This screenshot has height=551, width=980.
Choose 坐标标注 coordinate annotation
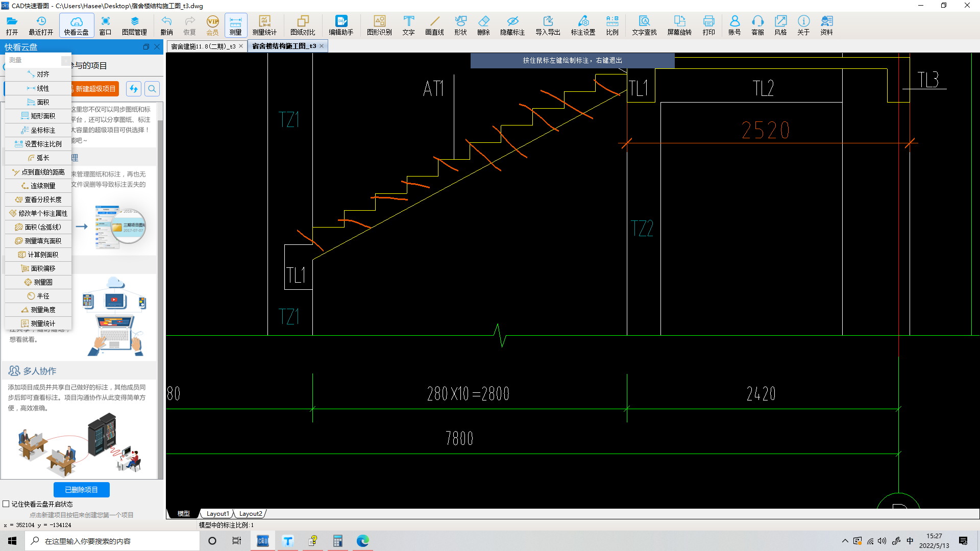[x=38, y=130]
